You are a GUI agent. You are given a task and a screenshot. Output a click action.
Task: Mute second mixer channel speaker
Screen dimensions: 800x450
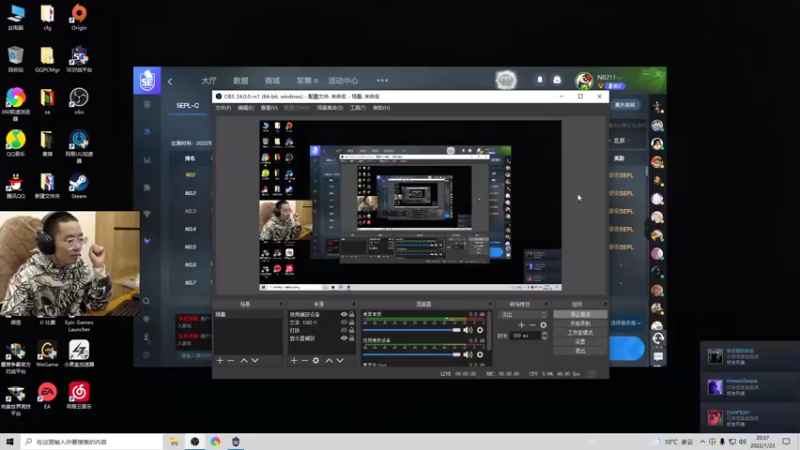(468, 355)
